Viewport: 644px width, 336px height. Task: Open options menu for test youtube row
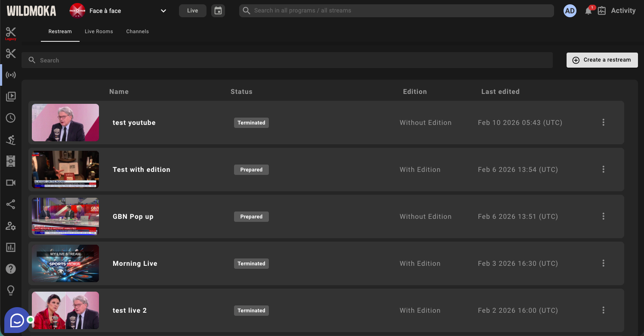tap(603, 122)
